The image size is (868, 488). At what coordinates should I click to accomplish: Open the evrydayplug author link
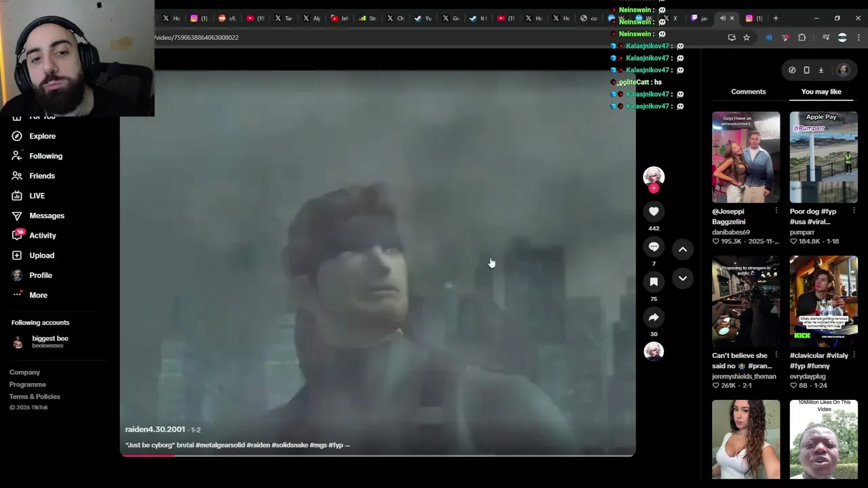tap(808, 376)
